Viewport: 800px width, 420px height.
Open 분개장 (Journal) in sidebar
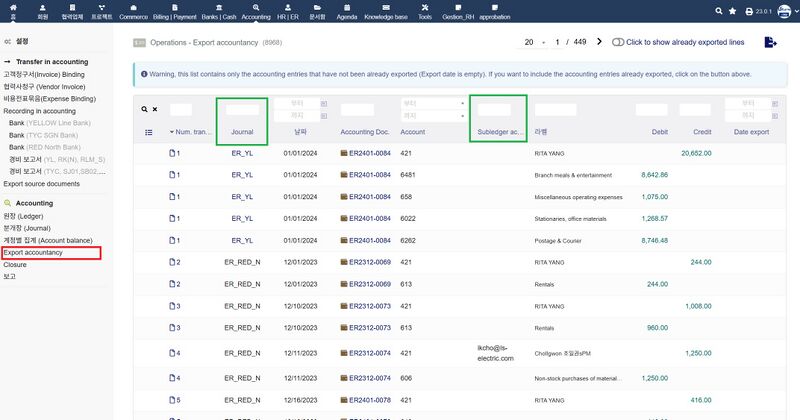coord(27,228)
